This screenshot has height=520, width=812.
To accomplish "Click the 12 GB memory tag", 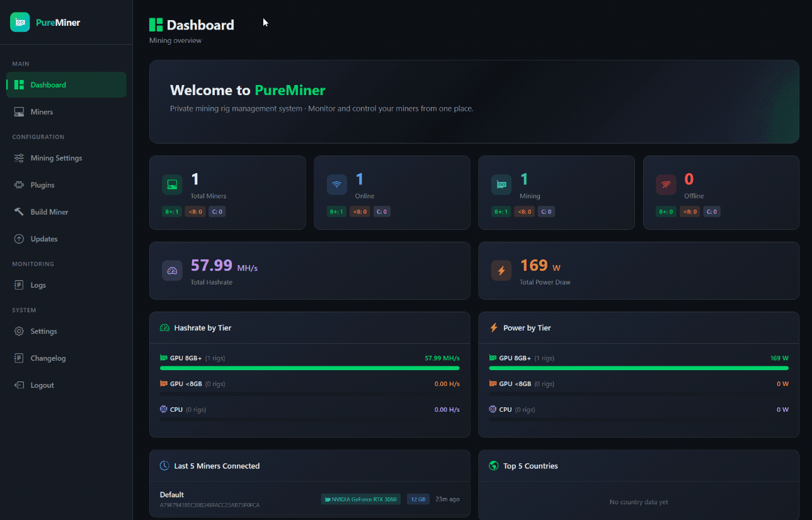I will [x=418, y=499].
